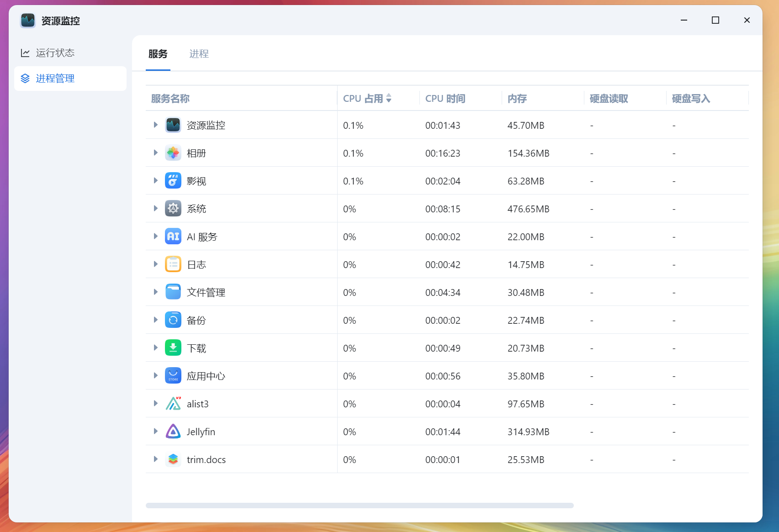Click the 硬盘读取 column header
This screenshot has height=532, width=779.
click(x=625, y=98)
